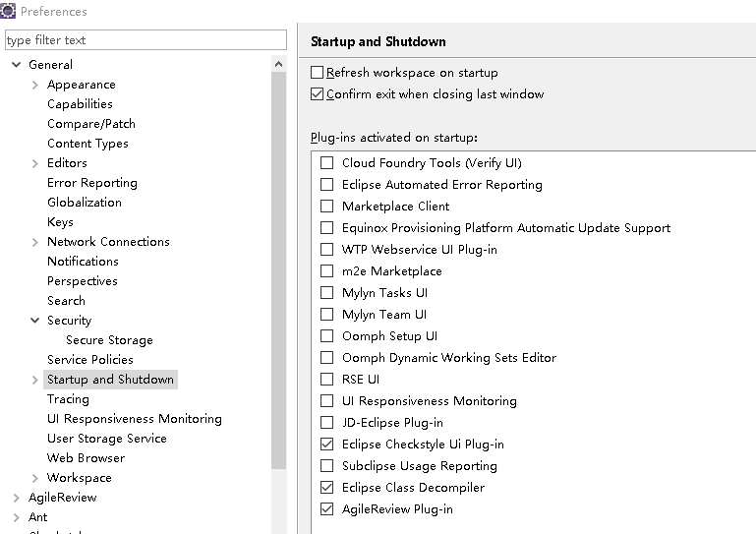The width and height of the screenshot is (756, 534).
Task: Select UI Responsiveness Monitoring in tree
Action: click(x=135, y=419)
